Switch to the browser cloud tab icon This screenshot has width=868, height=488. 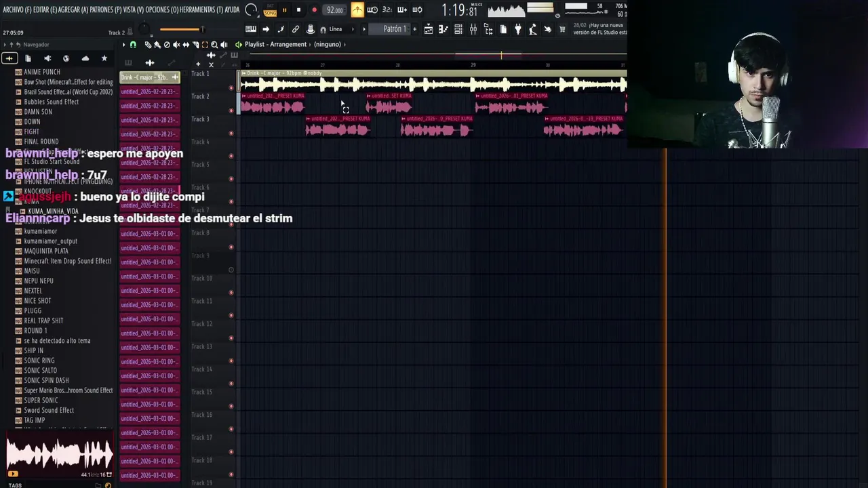tap(85, 59)
